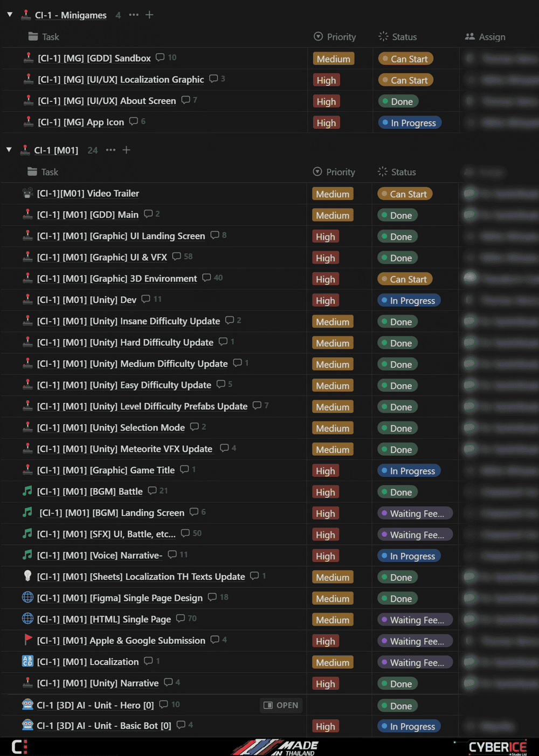Click the music note icon for BGM Battle

pyautogui.click(x=27, y=491)
